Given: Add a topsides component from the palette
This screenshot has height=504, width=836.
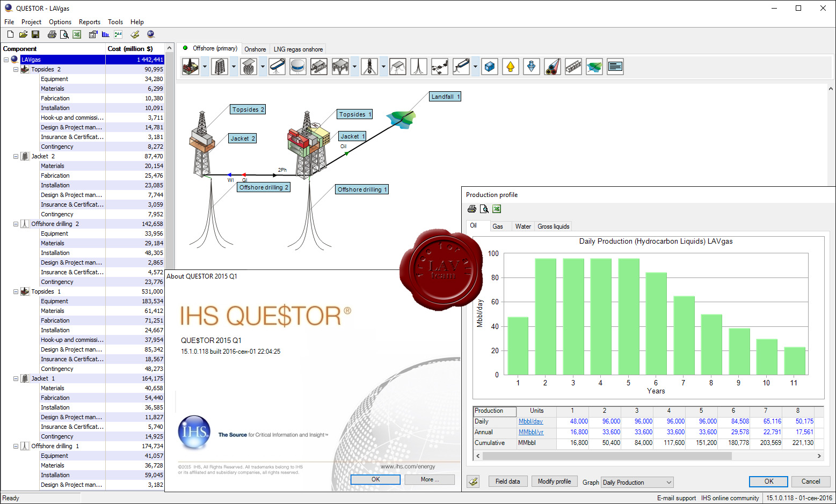Looking at the screenshot, I should tap(191, 67).
